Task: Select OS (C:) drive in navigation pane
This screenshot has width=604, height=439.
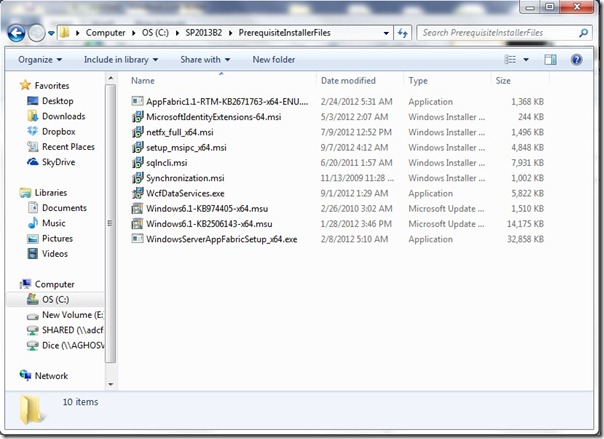Action: click(55, 300)
